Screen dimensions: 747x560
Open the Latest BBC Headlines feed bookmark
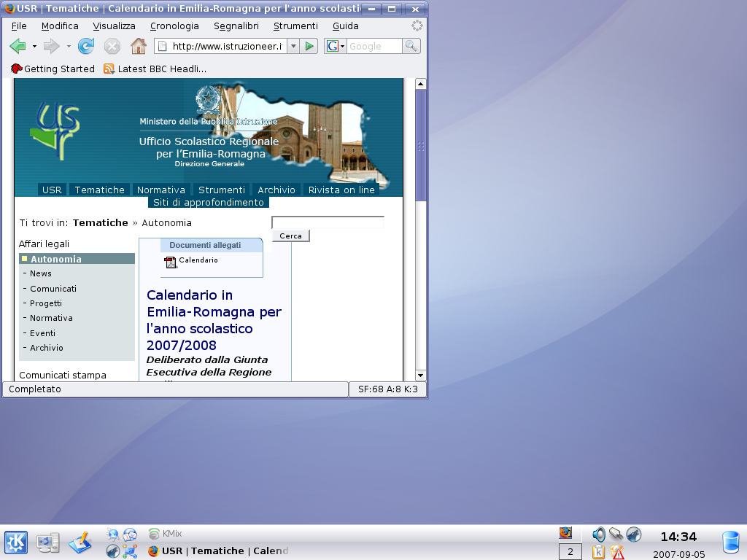[155, 69]
